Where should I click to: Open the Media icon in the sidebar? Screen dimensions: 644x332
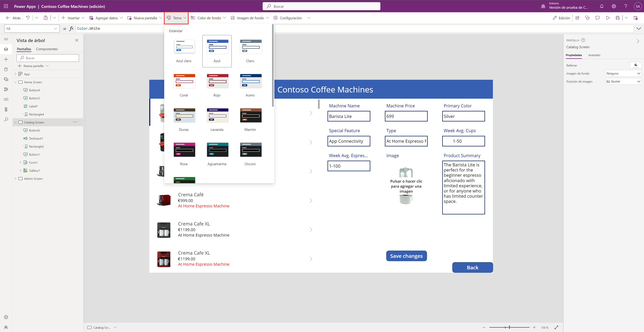click(x=6, y=79)
